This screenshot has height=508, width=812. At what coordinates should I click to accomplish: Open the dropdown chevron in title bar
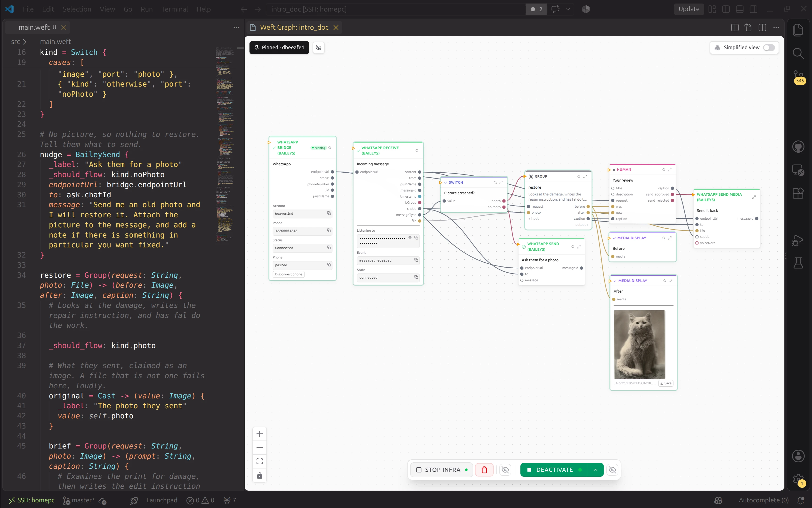point(568,9)
